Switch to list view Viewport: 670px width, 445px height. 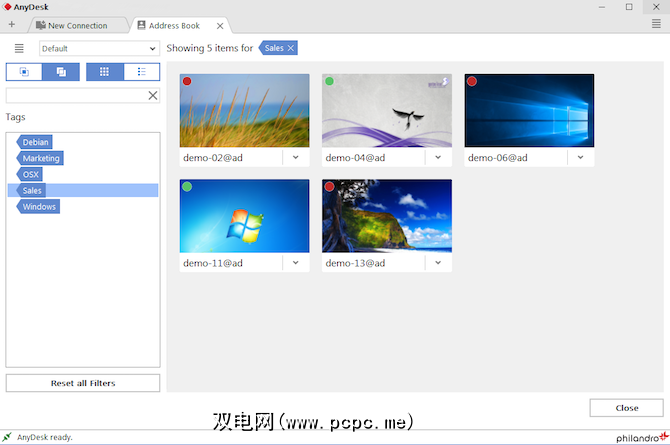[x=142, y=72]
